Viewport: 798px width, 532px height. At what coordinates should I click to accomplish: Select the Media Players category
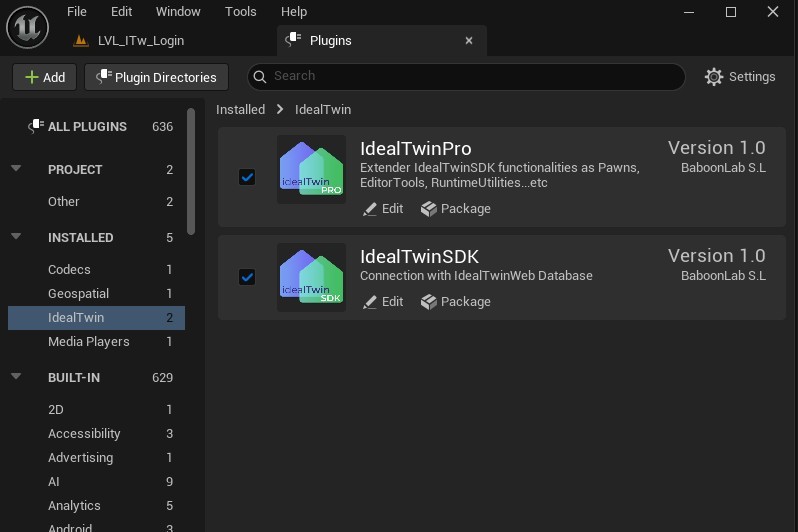click(x=97, y=342)
